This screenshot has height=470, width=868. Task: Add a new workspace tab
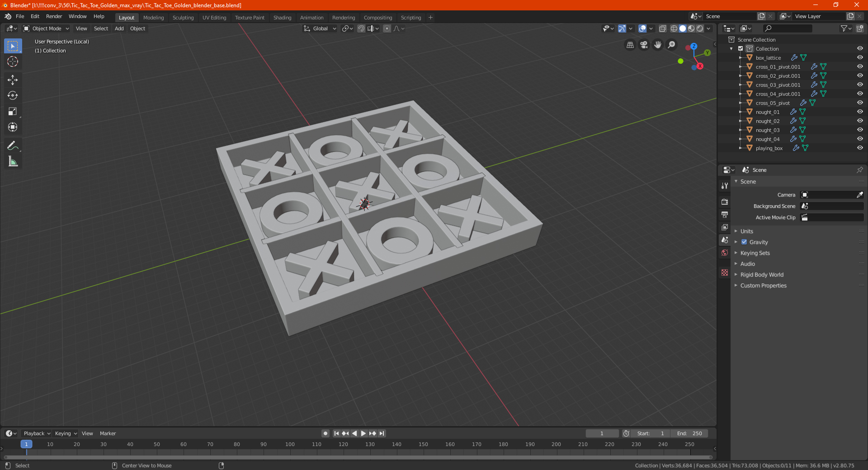click(430, 18)
